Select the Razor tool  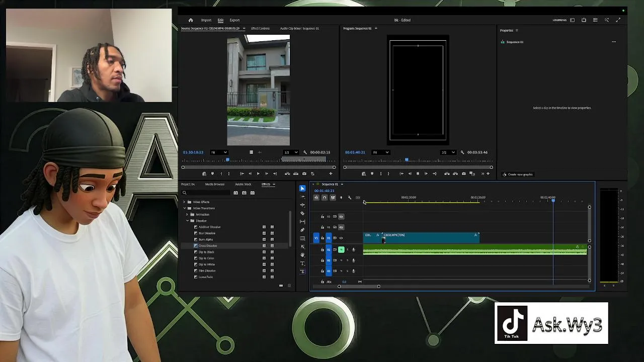point(302,213)
